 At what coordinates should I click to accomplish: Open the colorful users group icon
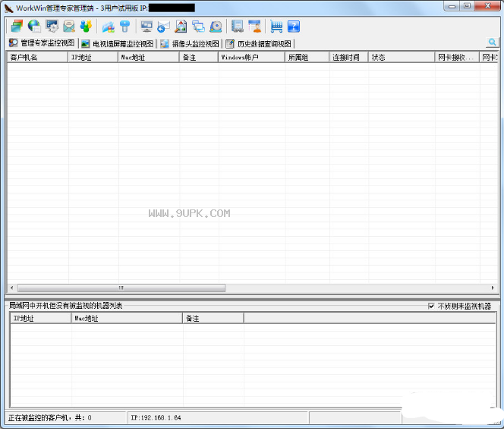point(86,26)
